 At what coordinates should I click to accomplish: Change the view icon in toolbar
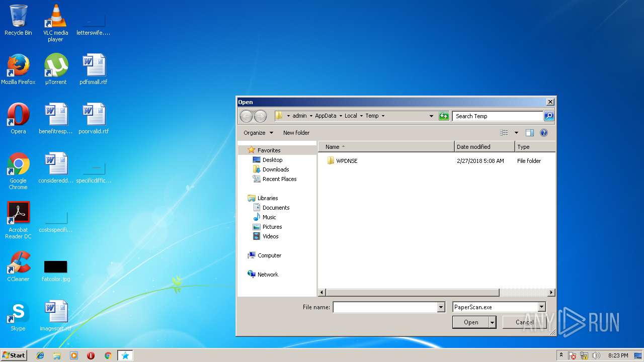[504, 133]
